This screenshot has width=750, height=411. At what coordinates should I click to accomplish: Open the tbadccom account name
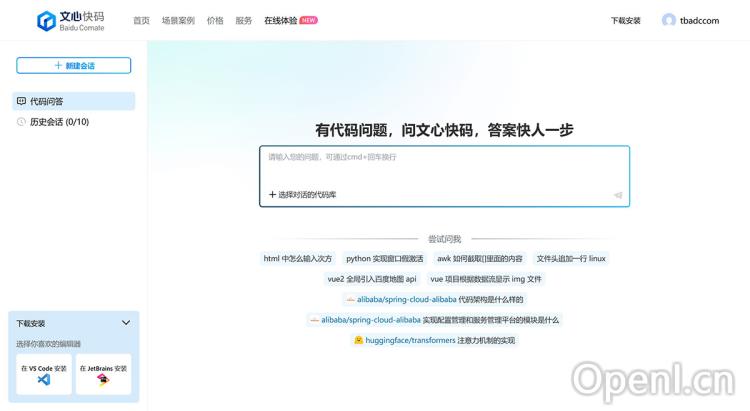(699, 21)
